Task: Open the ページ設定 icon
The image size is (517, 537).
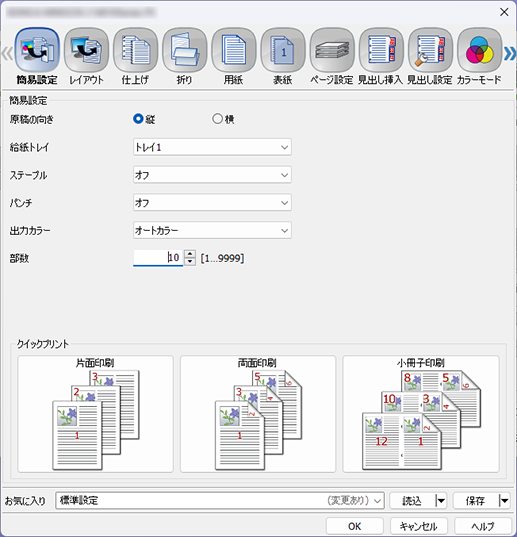Action: 332,50
